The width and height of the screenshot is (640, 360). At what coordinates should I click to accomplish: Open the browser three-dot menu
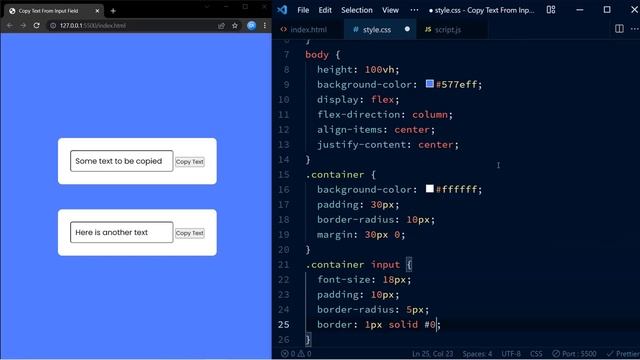click(x=265, y=25)
